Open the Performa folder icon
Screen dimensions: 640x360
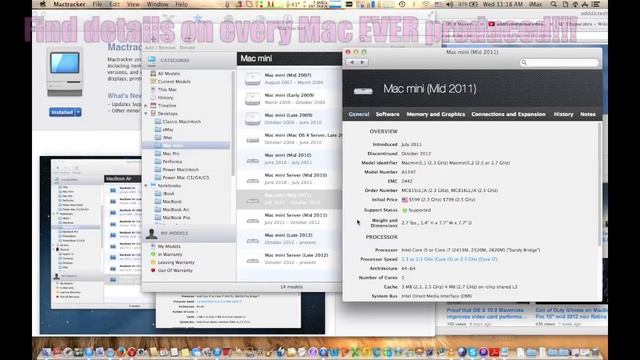(x=158, y=162)
